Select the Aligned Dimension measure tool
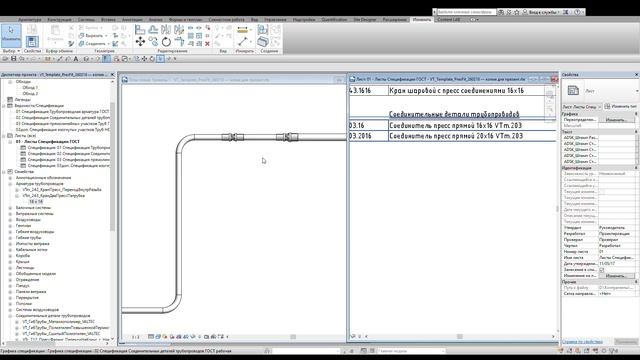Image resolution: width=640 pixels, height=360 pixels. (x=242, y=30)
